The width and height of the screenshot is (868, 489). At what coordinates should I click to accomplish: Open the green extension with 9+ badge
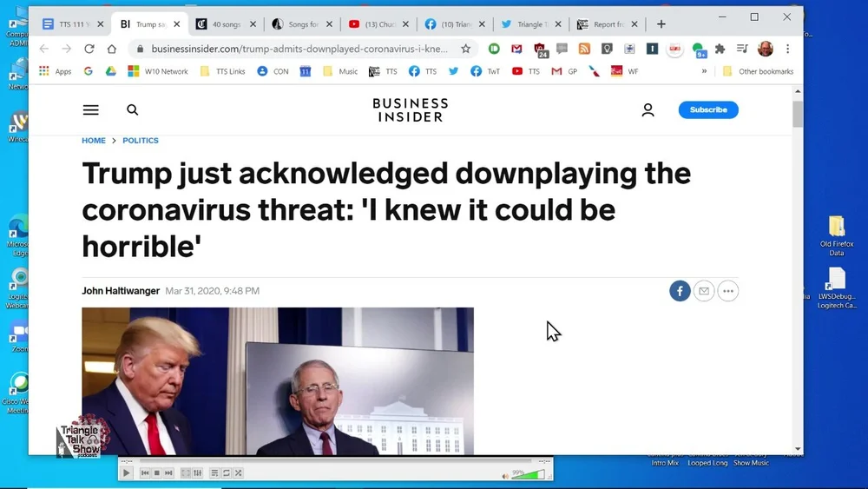coord(699,50)
